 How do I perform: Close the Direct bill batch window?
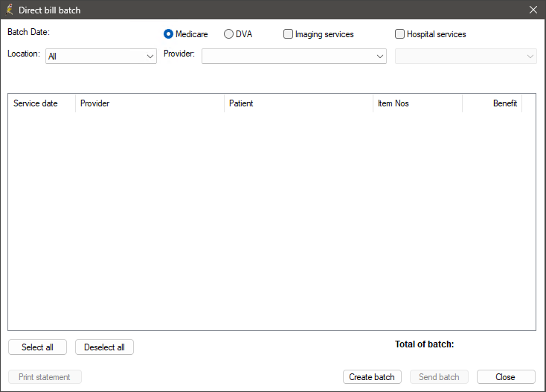point(533,10)
